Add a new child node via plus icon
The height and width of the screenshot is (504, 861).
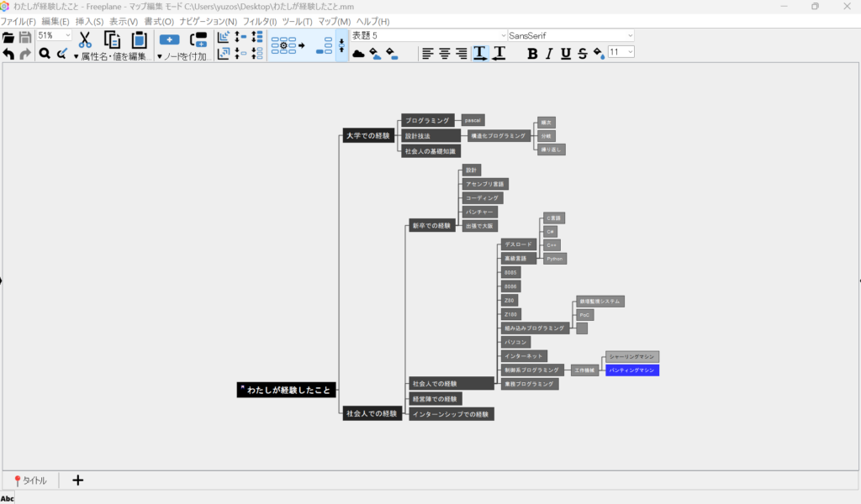pos(169,39)
